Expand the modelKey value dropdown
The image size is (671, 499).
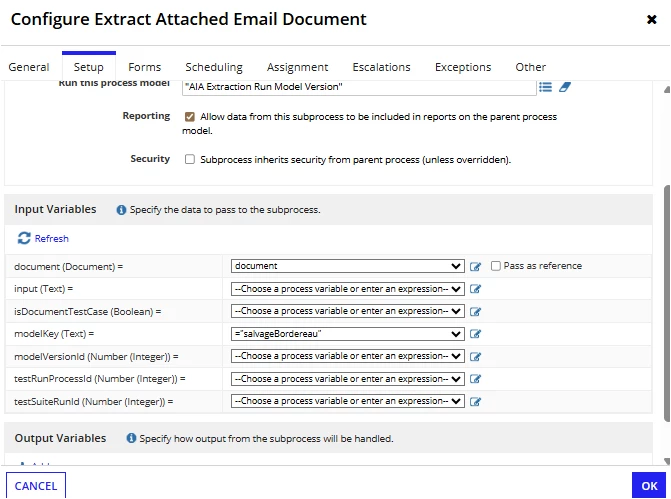(x=347, y=334)
